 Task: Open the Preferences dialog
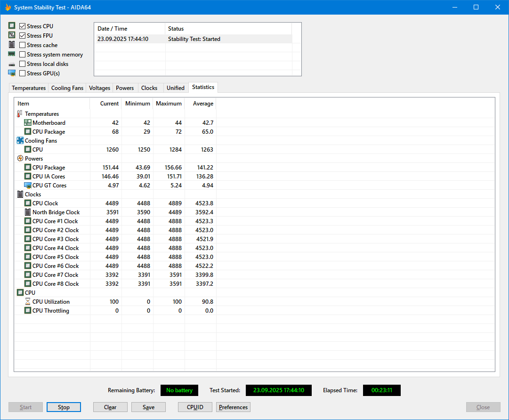click(x=233, y=407)
